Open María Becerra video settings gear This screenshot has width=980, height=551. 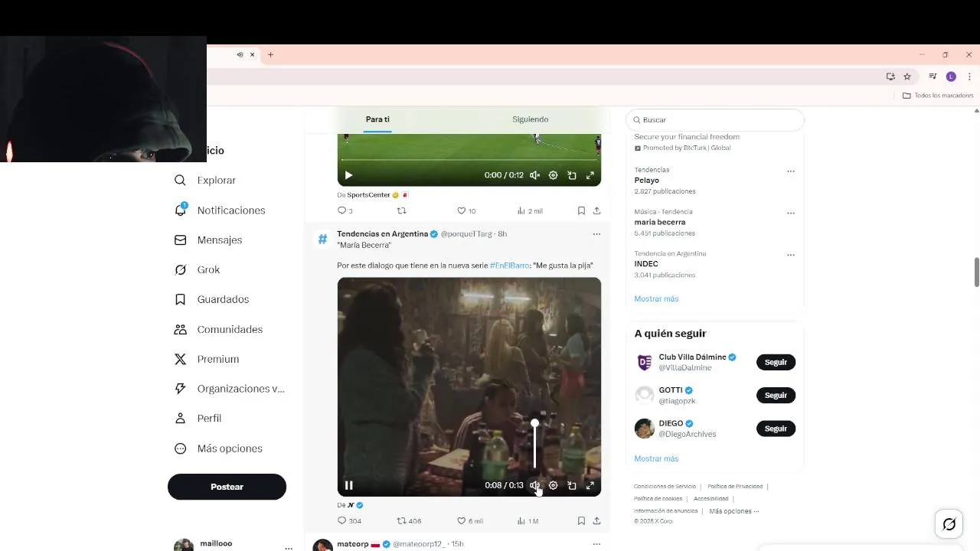coord(553,485)
